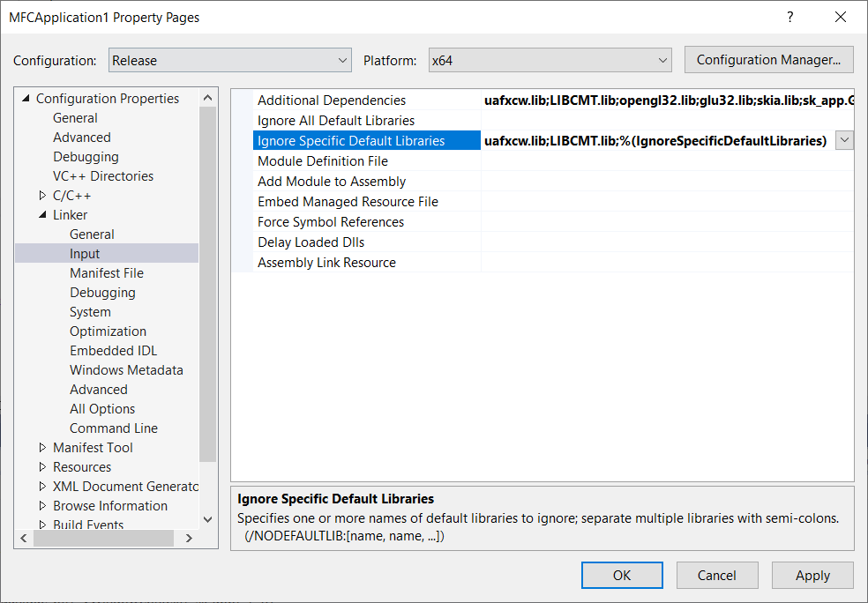
Task: Click the tree's scroll down arrow
Action: pos(207,519)
